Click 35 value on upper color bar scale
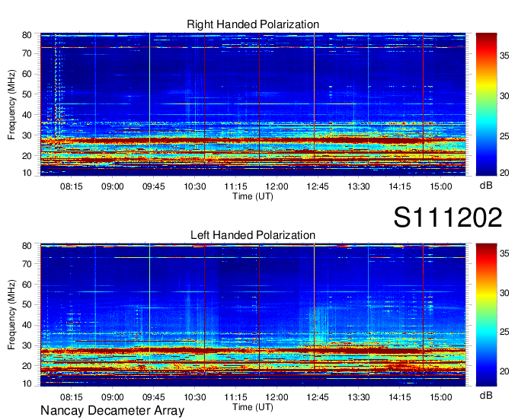Viewport: 518px width, 420px height. click(504, 56)
